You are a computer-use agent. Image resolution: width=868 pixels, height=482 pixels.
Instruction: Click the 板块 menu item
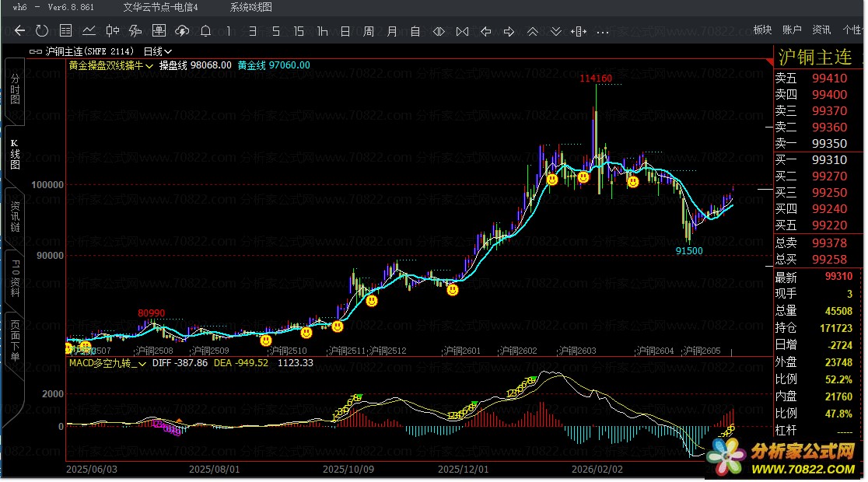tap(762, 30)
